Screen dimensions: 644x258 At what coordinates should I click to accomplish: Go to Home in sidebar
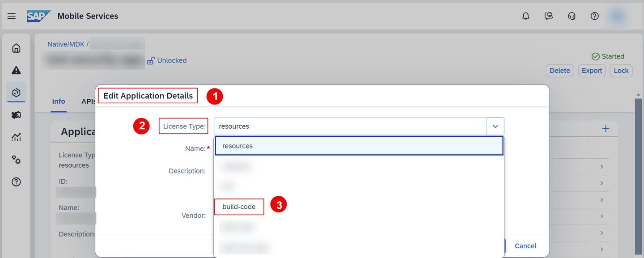(x=16, y=48)
